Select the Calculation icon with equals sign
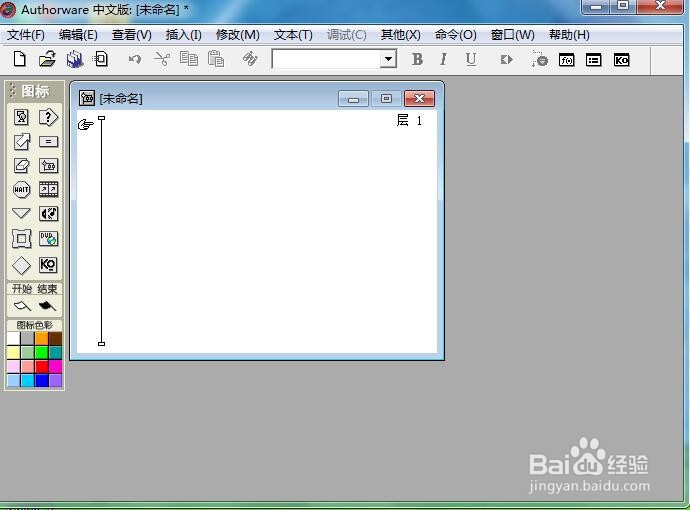Image resolution: width=690 pixels, height=510 pixels. pyautogui.click(x=48, y=142)
